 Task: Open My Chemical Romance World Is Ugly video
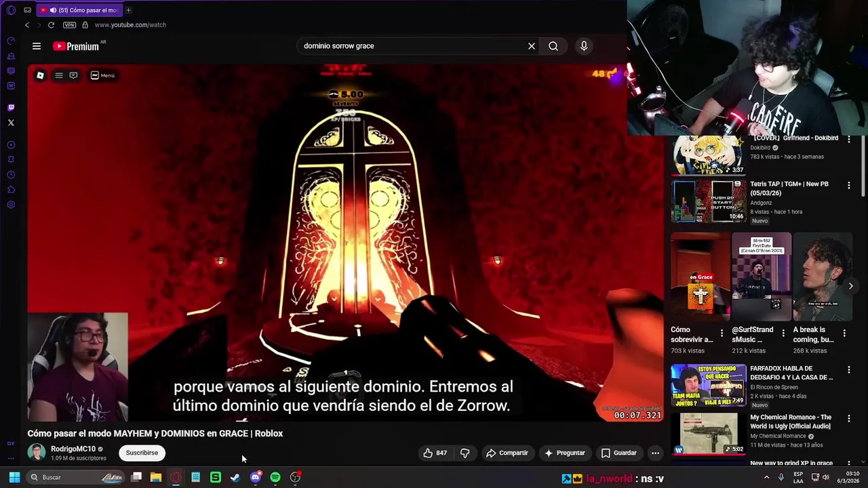[790, 422]
